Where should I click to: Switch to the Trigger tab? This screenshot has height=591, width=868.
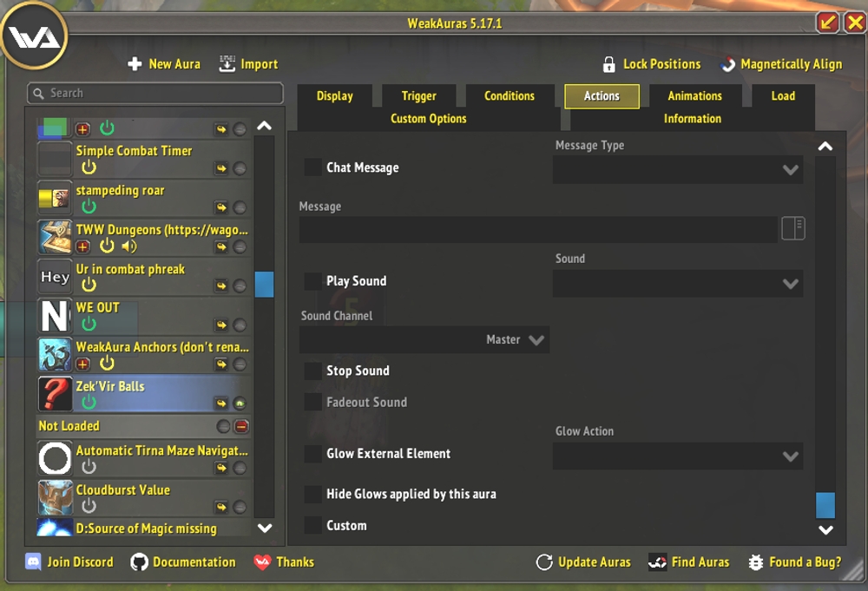tap(418, 95)
